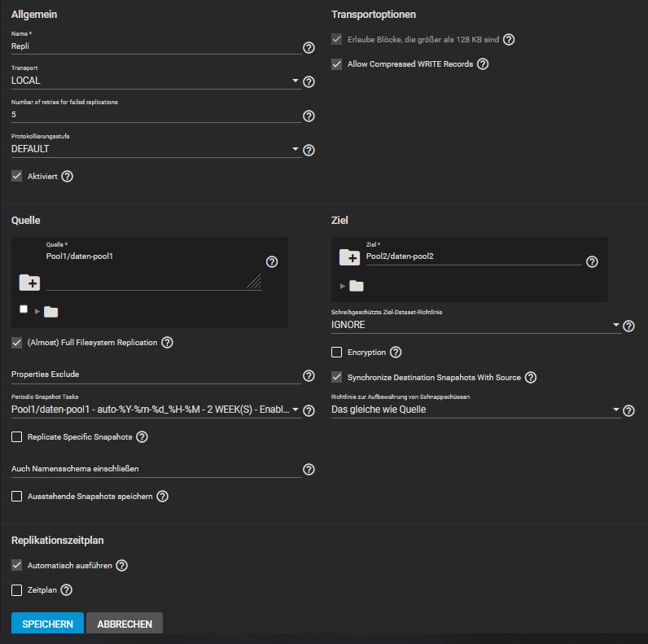The image size is (648, 644).
Task: Click the Quelle folder browse icon
Action: point(30,283)
